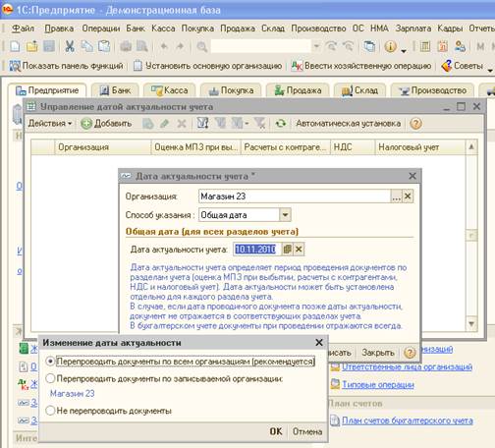This screenshot has width=495, height=448.
Task: Click the Закрыть button
Action: coord(378,353)
